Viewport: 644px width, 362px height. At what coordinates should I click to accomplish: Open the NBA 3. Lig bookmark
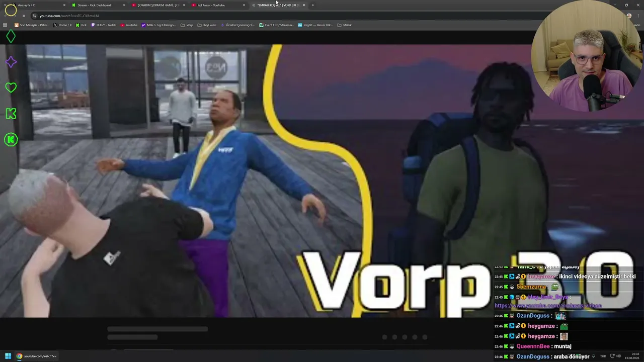(x=158, y=25)
